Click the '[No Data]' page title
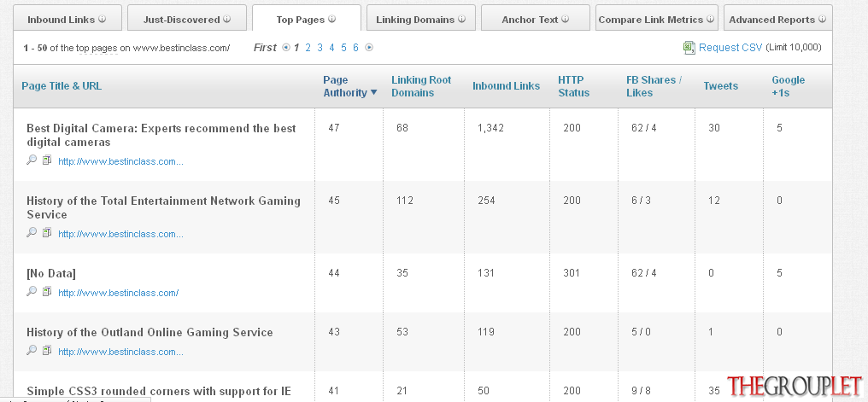868x402 pixels. click(51, 273)
